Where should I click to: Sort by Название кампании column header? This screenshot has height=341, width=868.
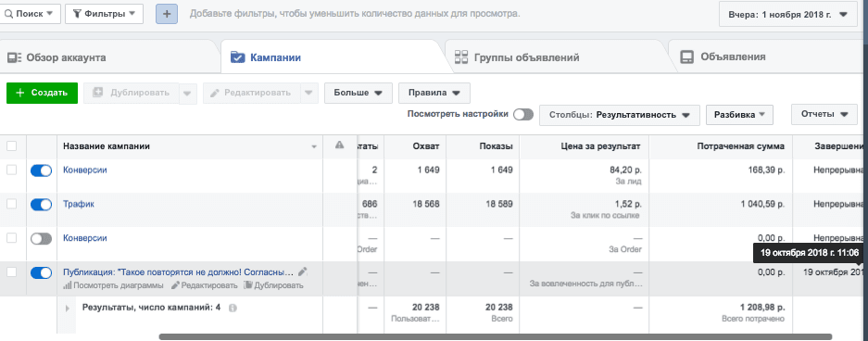pos(189,146)
